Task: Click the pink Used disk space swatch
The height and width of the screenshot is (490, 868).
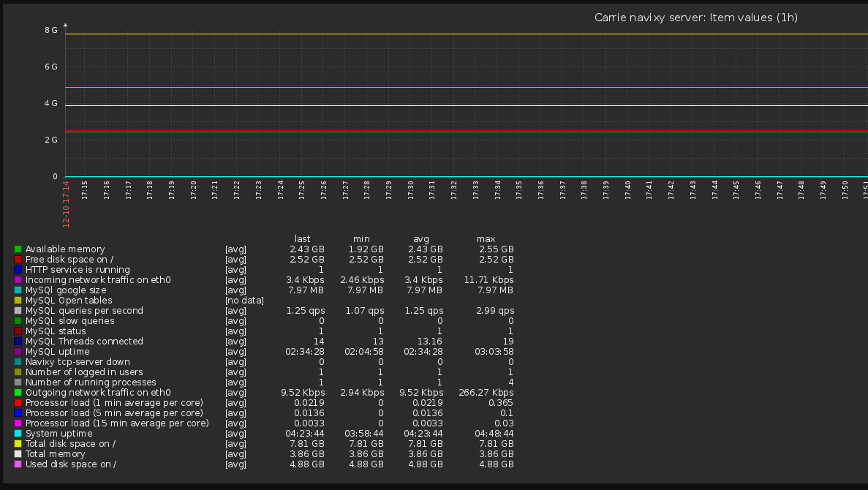Action: point(18,464)
